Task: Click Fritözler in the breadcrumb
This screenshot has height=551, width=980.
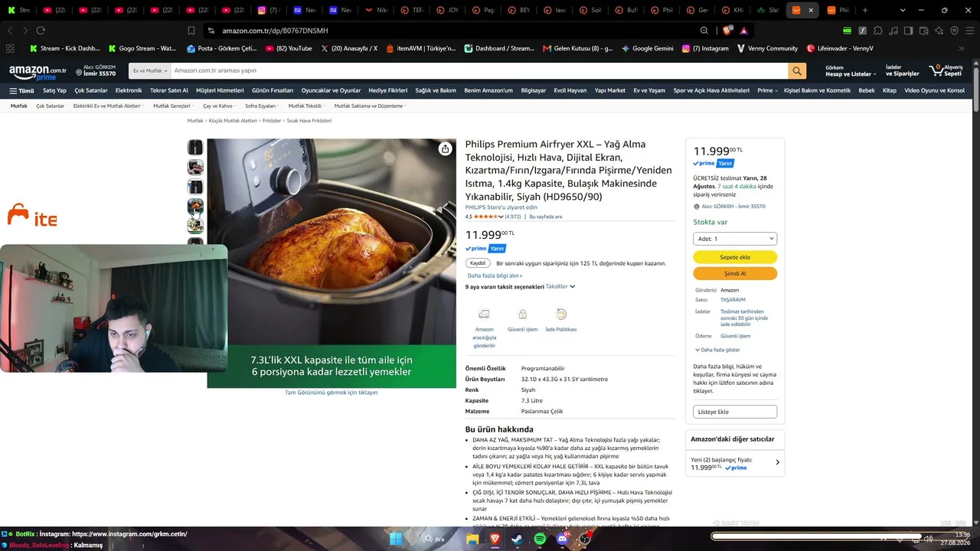Action: tap(272, 121)
